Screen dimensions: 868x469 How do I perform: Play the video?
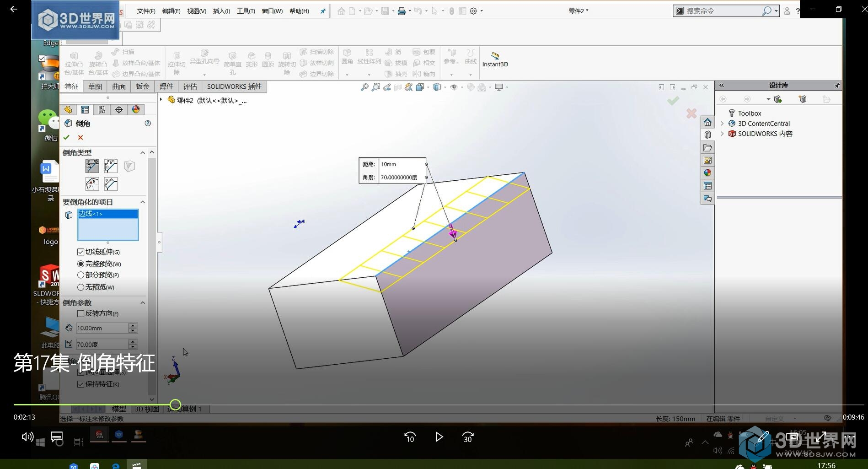pos(439,437)
